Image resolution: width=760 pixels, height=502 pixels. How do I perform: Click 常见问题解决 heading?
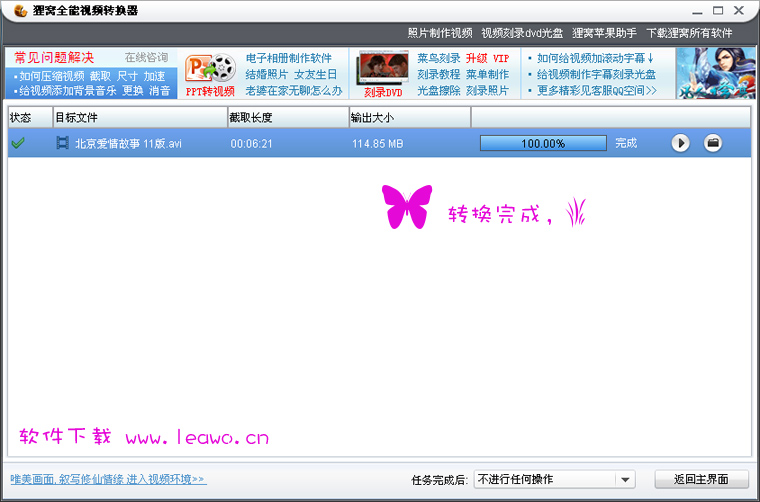point(54,58)
